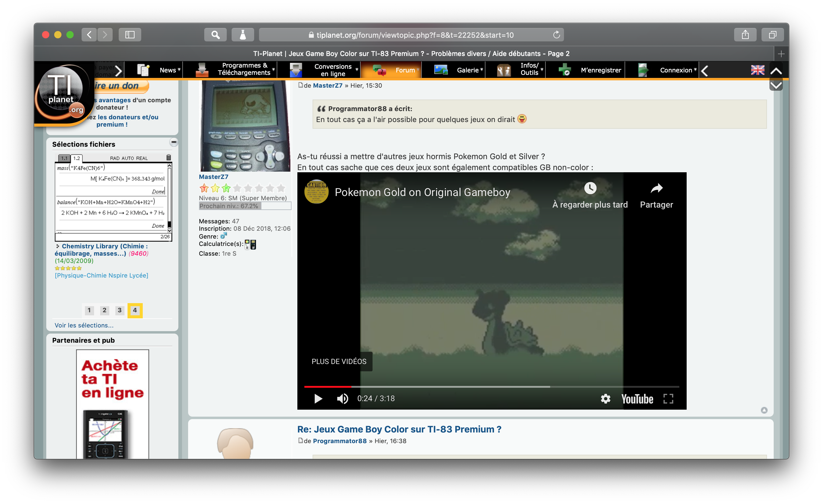The height and width of the screenshot is (504, 823).
Task: Open the Galerie menu
Action: tap(468, 70)
